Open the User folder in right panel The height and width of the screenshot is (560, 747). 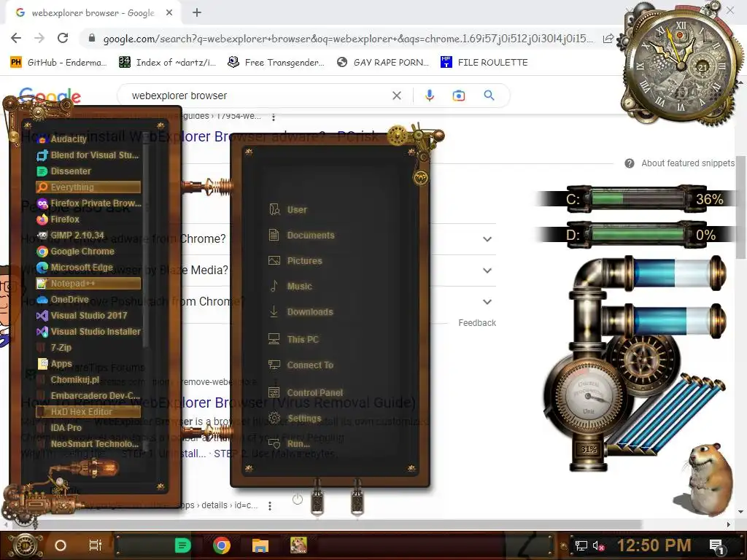288,209
